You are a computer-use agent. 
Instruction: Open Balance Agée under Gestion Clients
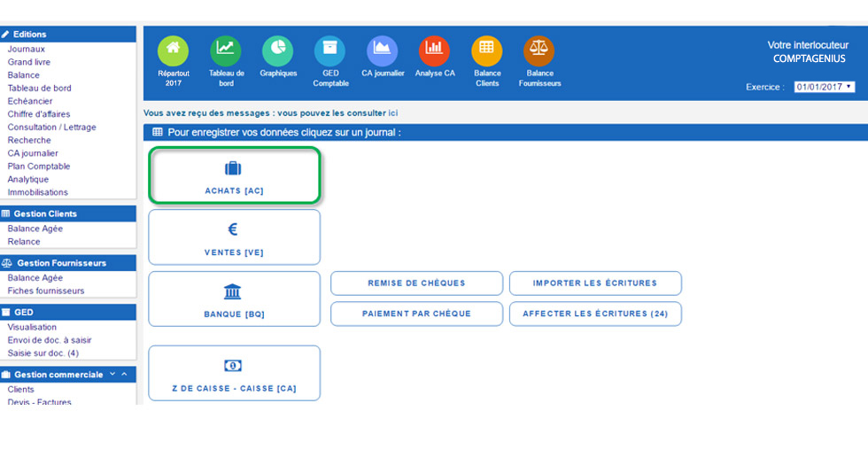tap(35, 229)
